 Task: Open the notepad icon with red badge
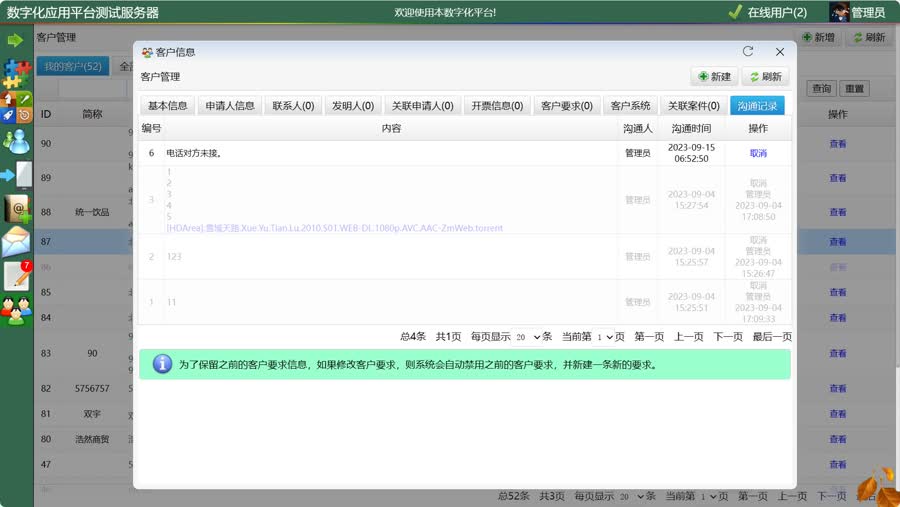(17, 276)
